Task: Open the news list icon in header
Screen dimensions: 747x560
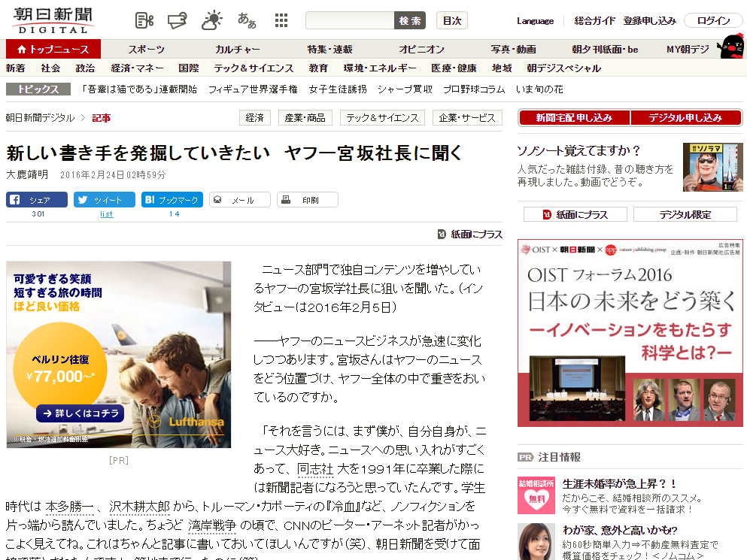Action: pos(144,21)
